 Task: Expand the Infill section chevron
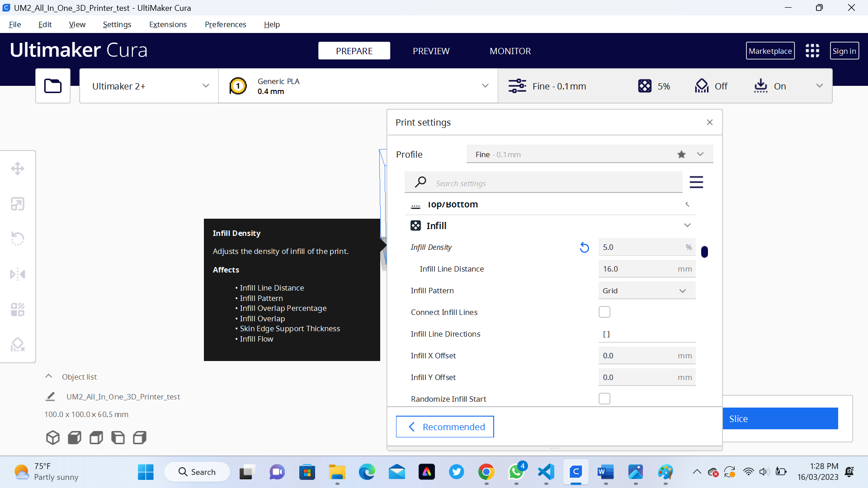(x=687, y=225)
